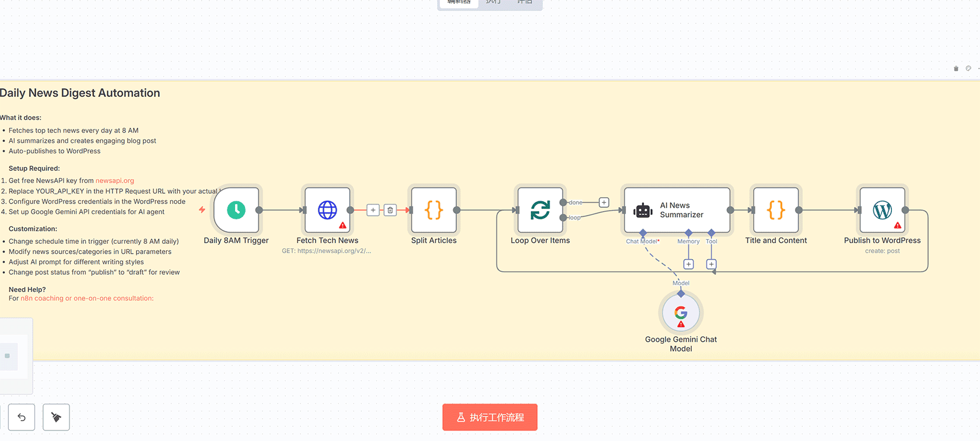Click the Title and Content code node
Screen dimensions: 980x441
coord(776,210)
